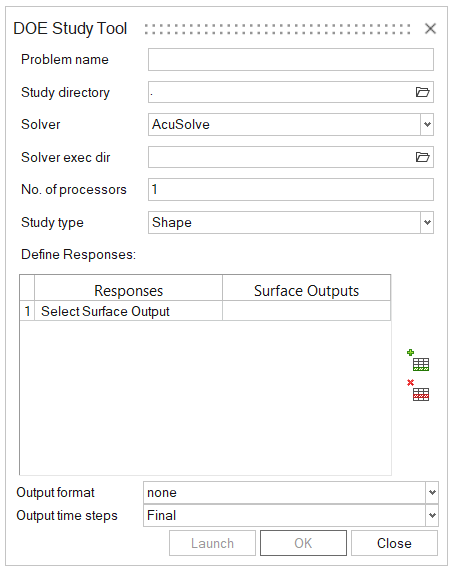The width and height of the screenshot is (452, 569).
Task: Click the Solver exec dir text field
Action: click(281, 157)
